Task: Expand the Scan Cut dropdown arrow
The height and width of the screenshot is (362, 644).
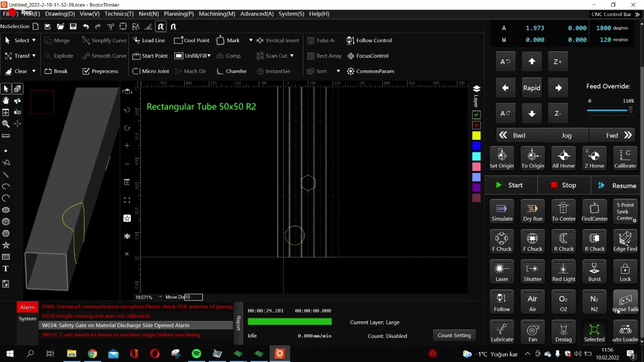Action: tap(291, 56)
